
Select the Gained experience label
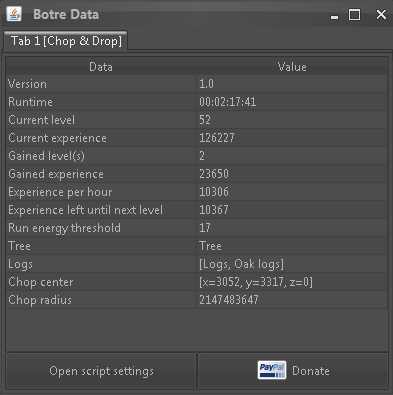click(x=56, y=174)
